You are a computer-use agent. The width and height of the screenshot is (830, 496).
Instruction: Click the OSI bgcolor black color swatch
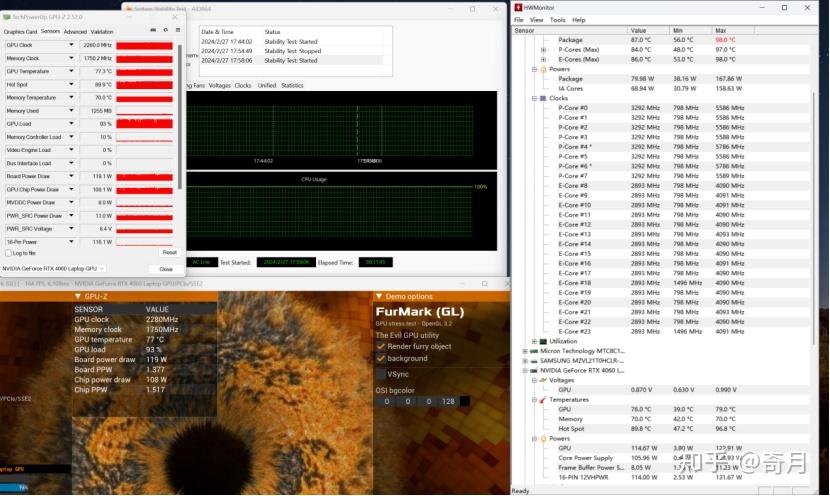click(x=465, y=401)
